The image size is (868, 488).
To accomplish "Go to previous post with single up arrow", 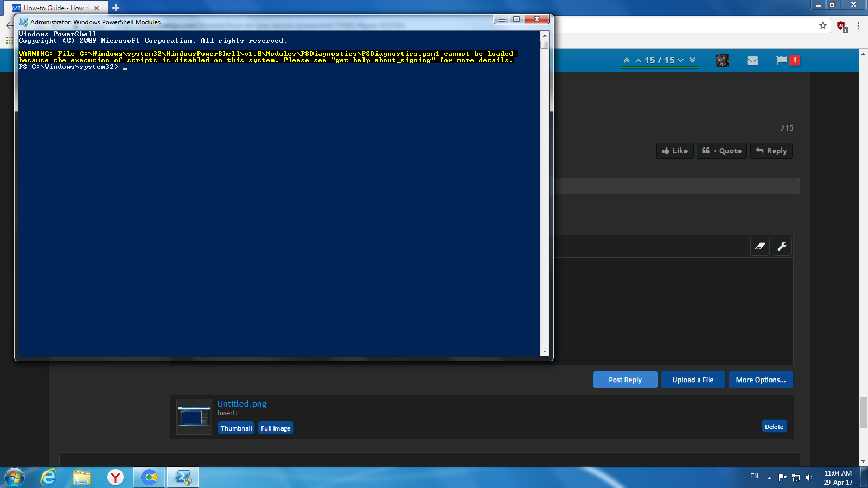I will pyautogui.click(x=639, y=60).
